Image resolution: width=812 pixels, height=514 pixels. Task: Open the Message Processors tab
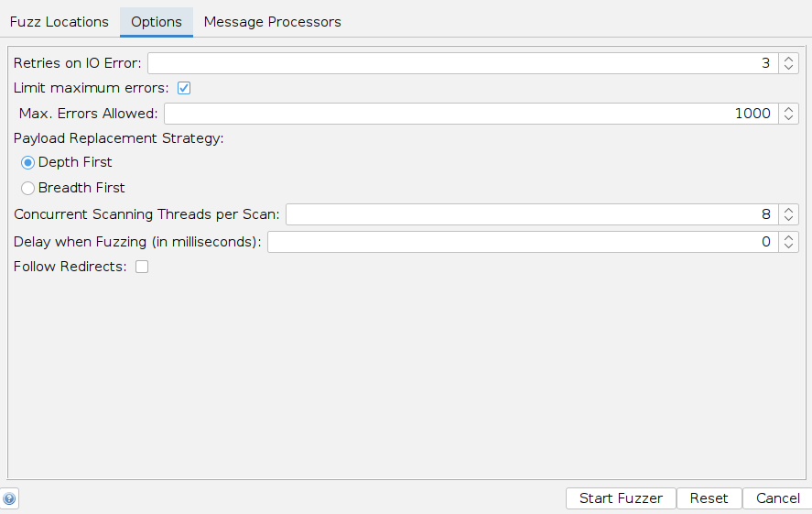[x=272, y=22]
